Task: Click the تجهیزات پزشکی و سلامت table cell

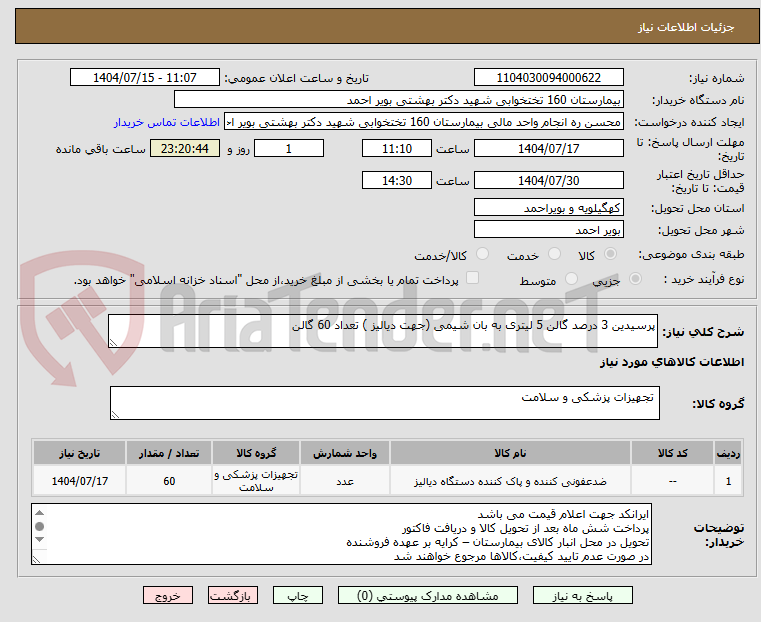Action: click(x=256, y=481)
